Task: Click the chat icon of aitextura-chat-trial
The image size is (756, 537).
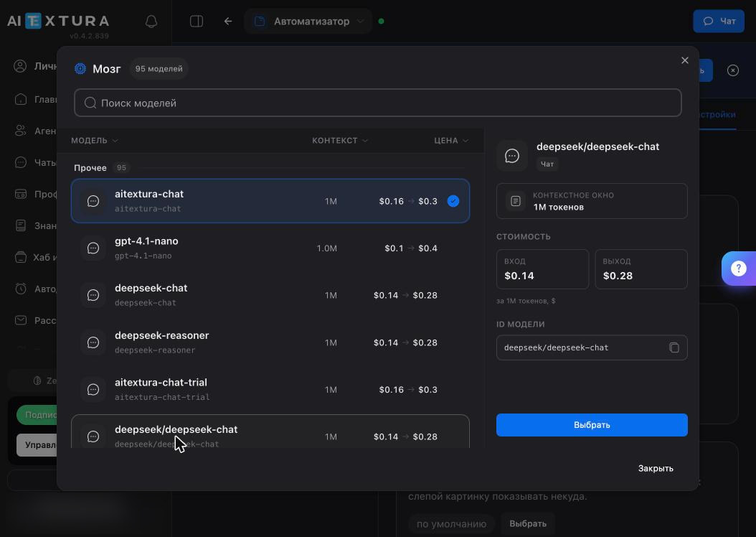Action: 93,389
